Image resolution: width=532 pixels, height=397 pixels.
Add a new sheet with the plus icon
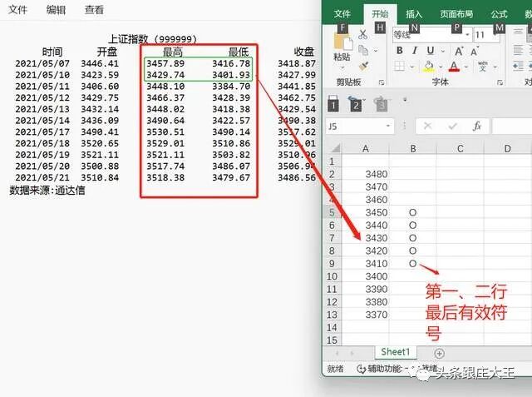439,353
